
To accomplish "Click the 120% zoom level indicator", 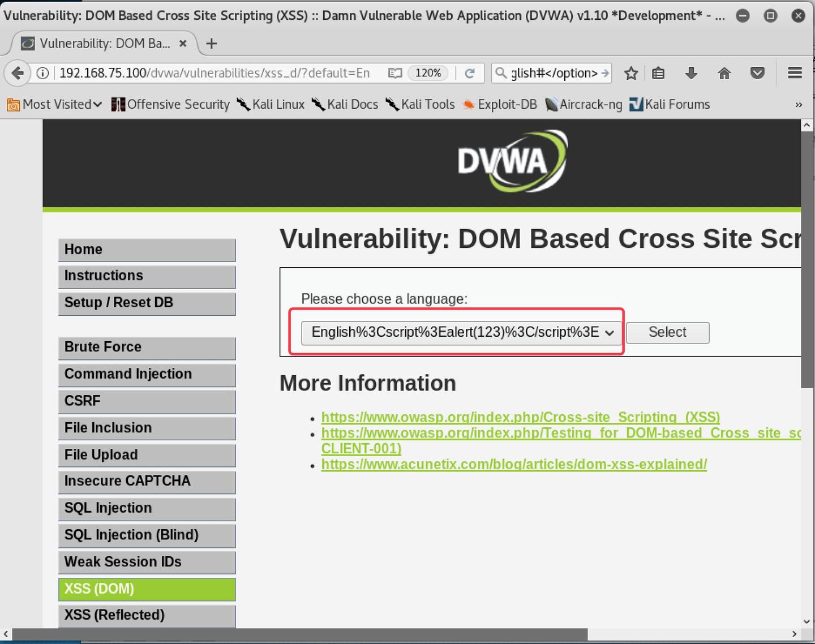I will tap(428, 73).
